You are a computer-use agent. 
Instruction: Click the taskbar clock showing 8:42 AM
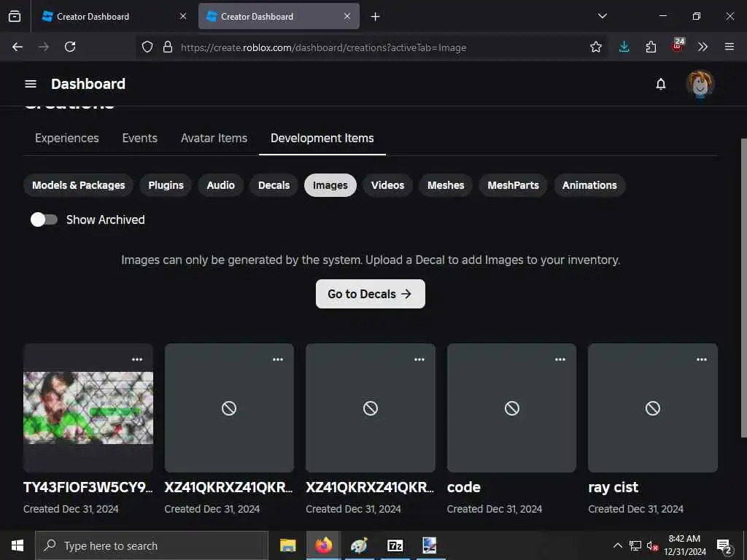click(x=684, y=545)
